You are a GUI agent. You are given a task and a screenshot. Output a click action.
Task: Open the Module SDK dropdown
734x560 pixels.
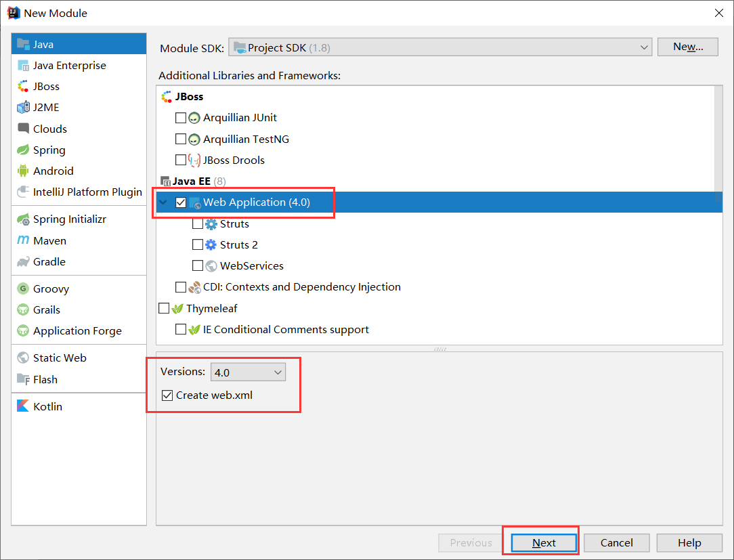pyautogui.click(x=440, y=47)
